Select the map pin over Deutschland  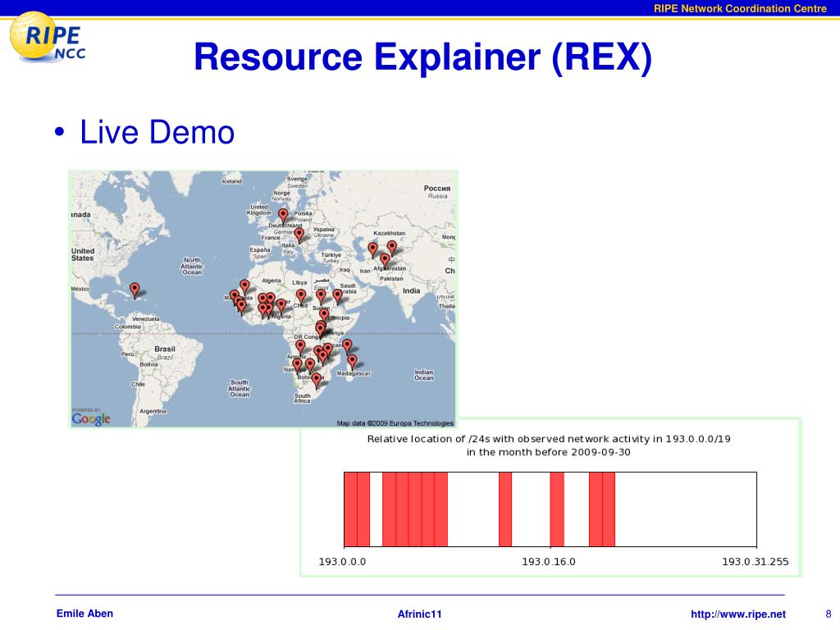(283, 216)
